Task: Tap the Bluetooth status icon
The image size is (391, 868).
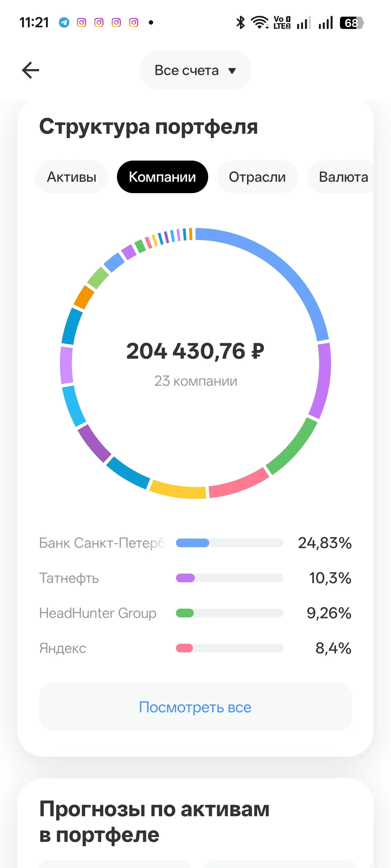Action: coord(240,22)
